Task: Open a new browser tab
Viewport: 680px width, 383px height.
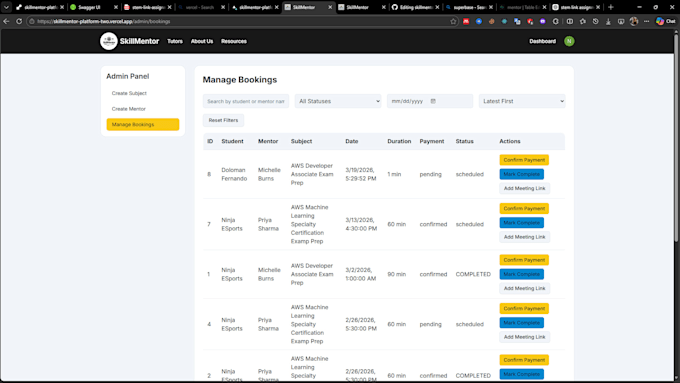Action: 611,7
